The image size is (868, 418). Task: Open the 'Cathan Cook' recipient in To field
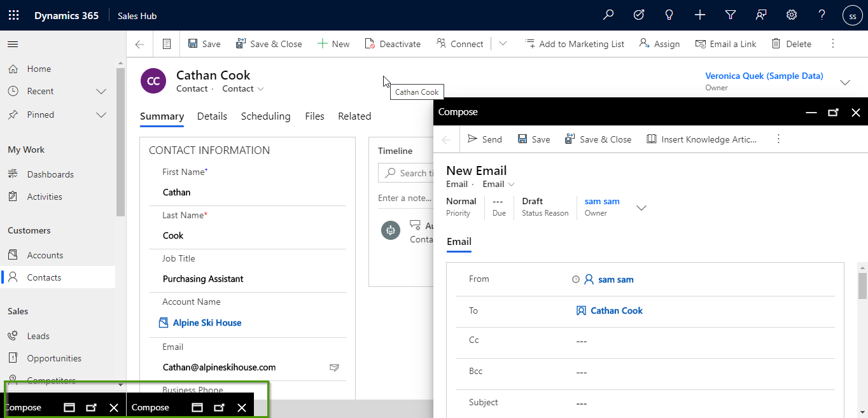point(617,311)
